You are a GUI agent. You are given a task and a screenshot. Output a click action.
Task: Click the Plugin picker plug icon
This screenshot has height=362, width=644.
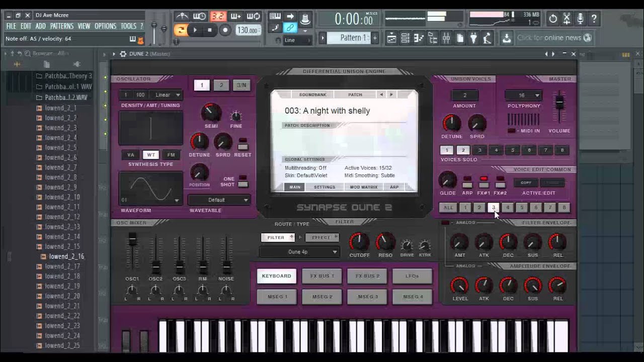pyautogui.click(x=473, y=39)
